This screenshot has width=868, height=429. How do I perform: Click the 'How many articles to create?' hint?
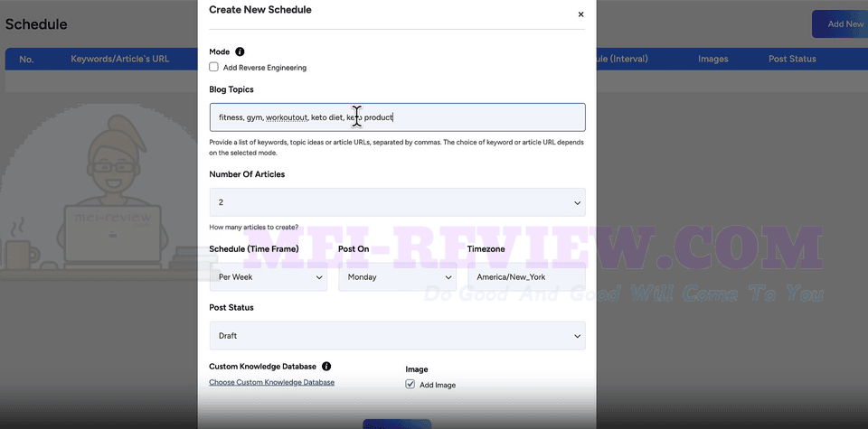[253, 227]
